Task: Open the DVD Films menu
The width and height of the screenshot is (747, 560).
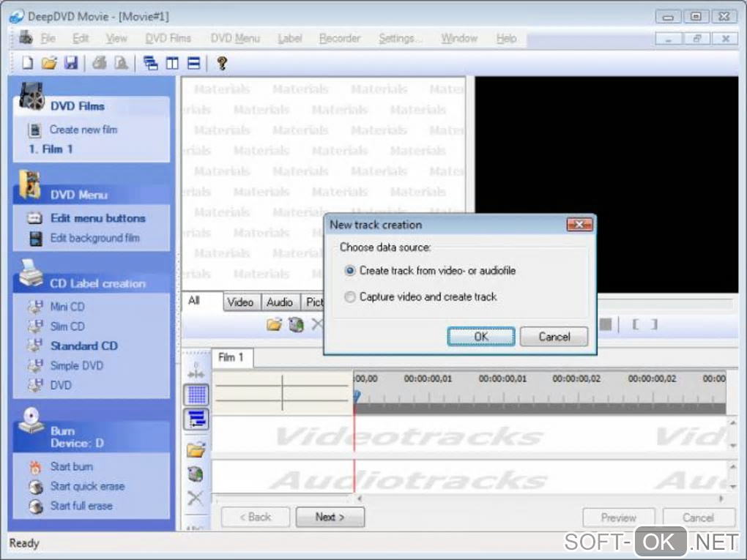Action: (x=168, y=38)
